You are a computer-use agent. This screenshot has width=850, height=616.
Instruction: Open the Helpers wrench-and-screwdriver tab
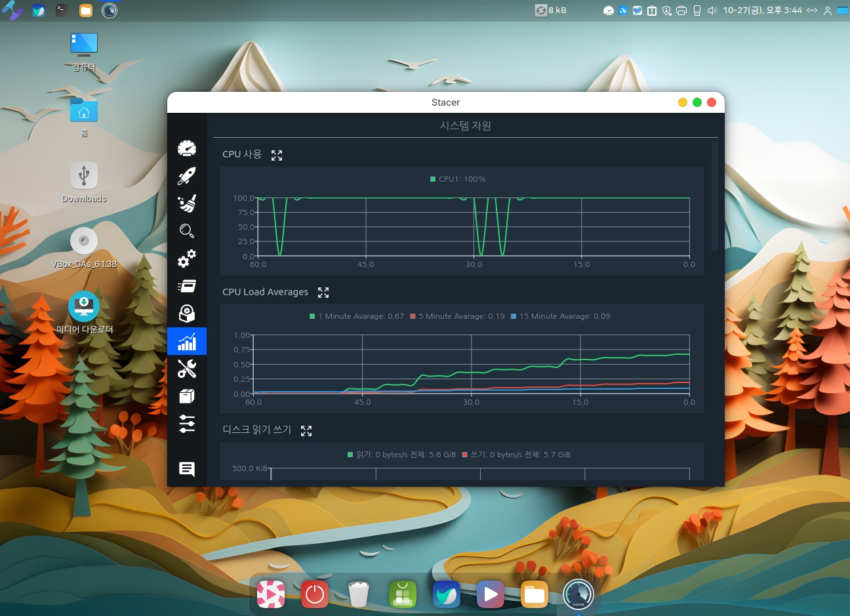pos(187,369)
